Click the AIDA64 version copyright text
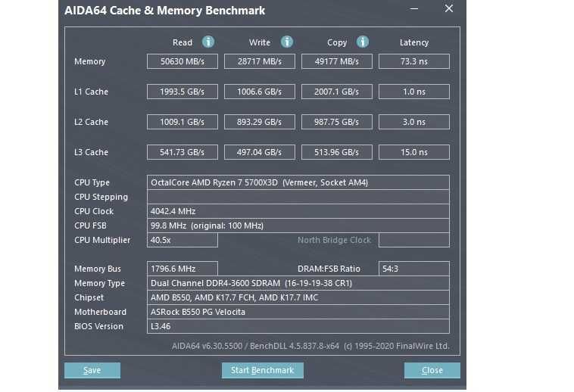The width and height of the screenshot is (574, 392). tap(310, 346)
